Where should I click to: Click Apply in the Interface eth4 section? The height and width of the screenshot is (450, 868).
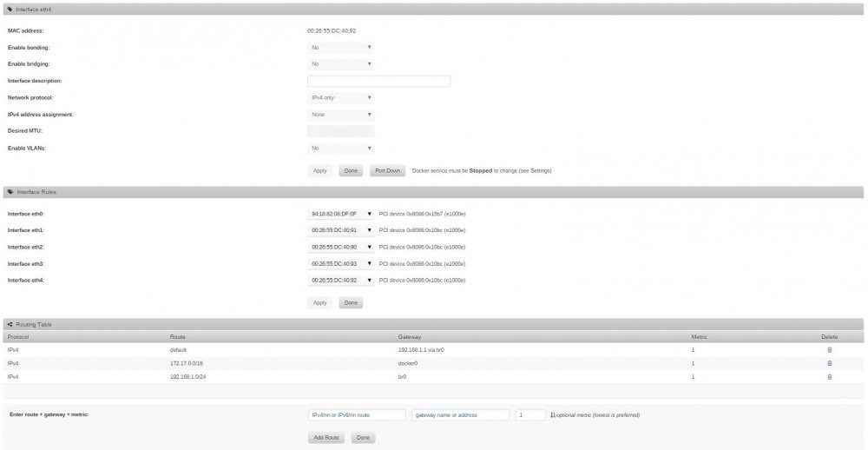tap(320, 170)
